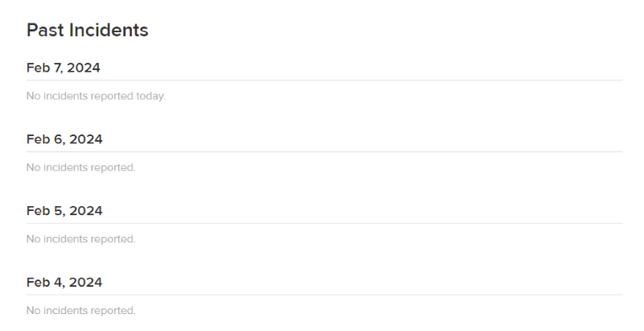
Task: Click the Past Incidents heading
Action: (x=88, y=31)
